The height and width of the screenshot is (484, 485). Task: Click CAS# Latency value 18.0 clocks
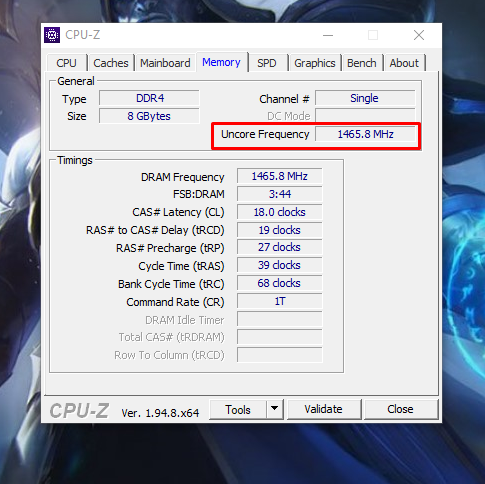[279, 212]
